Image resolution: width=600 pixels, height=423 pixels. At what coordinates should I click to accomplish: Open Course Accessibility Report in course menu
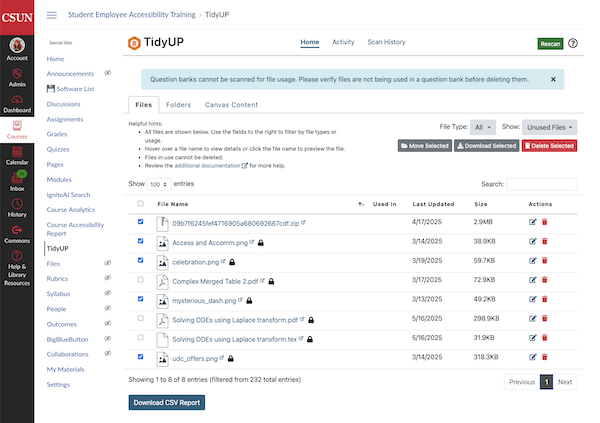point(75,229)
